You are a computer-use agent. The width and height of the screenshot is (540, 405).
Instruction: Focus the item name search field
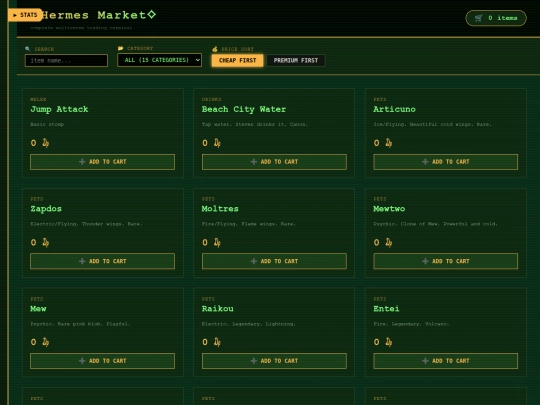(x=66, y=61)
